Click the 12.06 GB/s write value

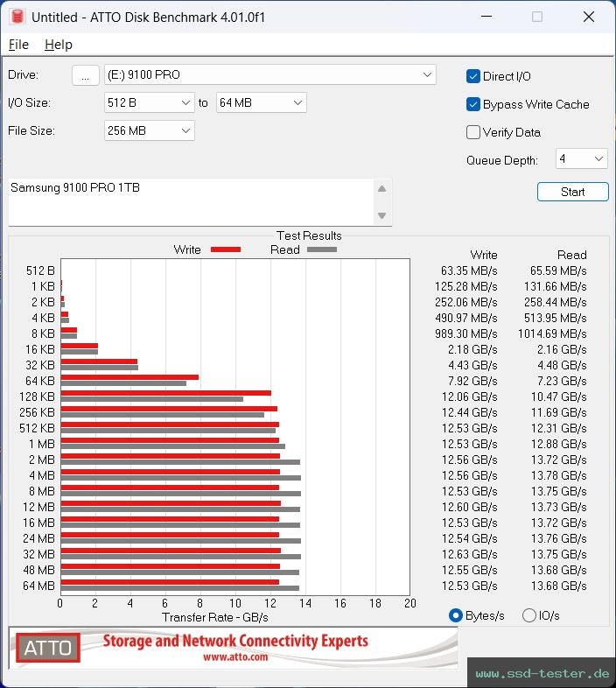470,397
